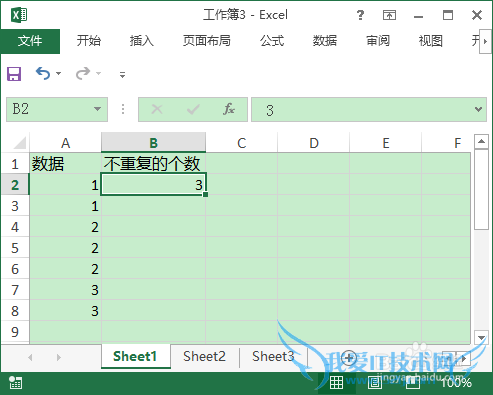Screen dimensions: 493x395
Task: Open the 公式 ribbon tab
Action: [x=272, y=41]
